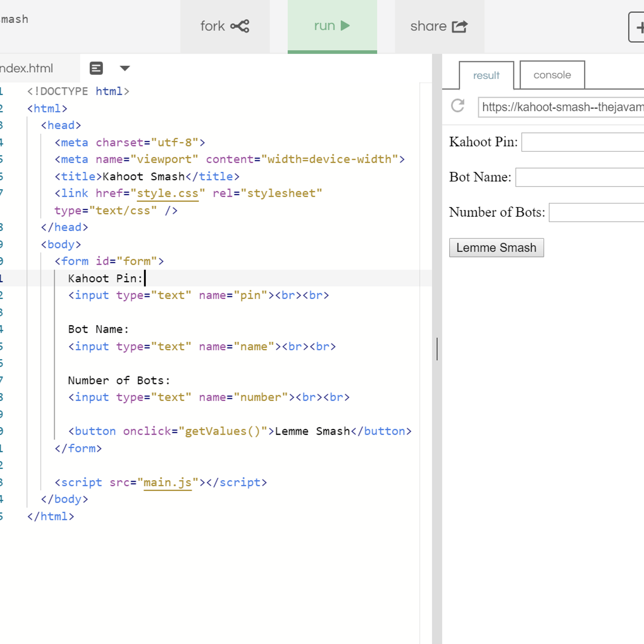The width and height of the screenshot is (644, 644).
Task: Run the project with the run button
Action: tap(332, 26)
